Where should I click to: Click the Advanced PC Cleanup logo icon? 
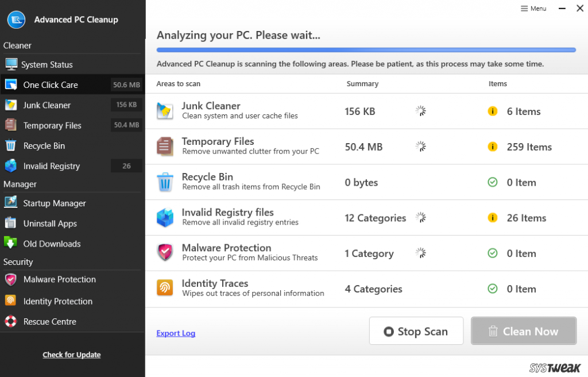tap(16, 20)
